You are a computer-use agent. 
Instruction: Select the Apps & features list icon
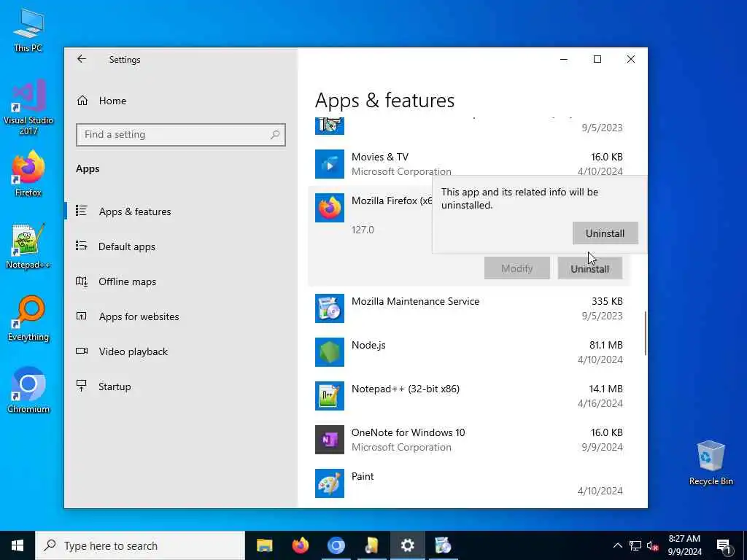(82, 211)
